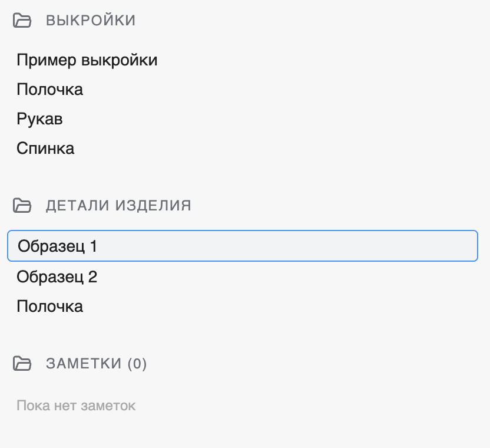Collapse the ВЫКРОЙКИ section header
This screenshot has height=448, width=490.
pos(91,19)
